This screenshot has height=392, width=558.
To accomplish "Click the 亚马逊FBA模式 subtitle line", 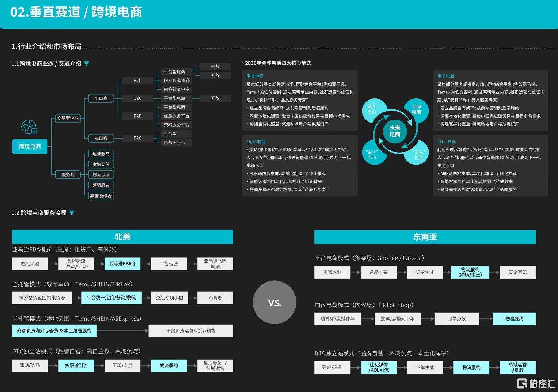I will (x=66, y=249).
